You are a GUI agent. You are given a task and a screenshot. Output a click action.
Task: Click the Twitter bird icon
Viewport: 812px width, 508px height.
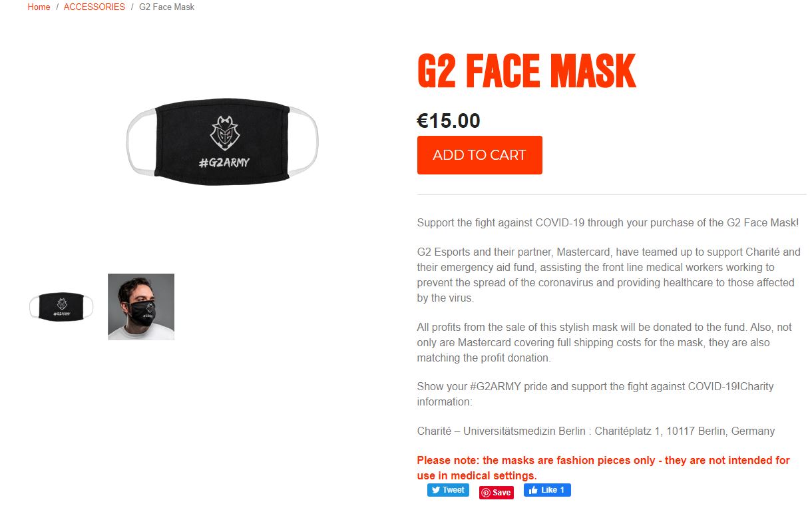click(436, 490)
